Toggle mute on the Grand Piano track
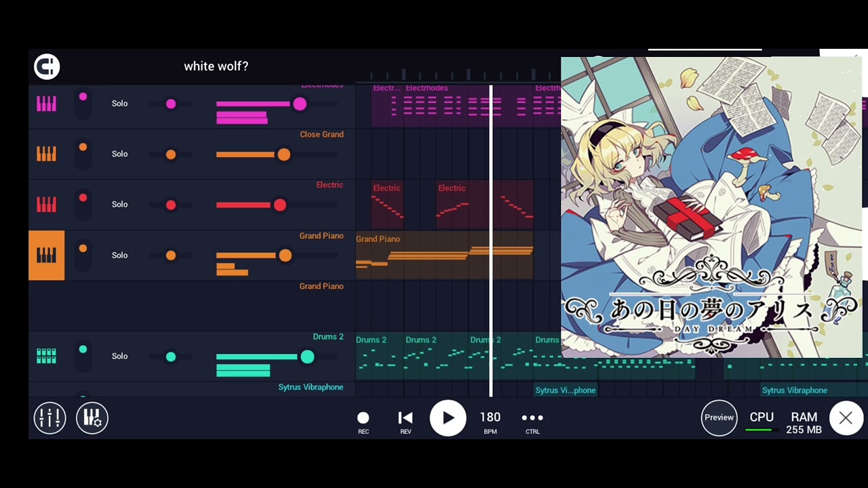Image resolution: width=868 pixels, height=488 pixels. coord(83,256)
